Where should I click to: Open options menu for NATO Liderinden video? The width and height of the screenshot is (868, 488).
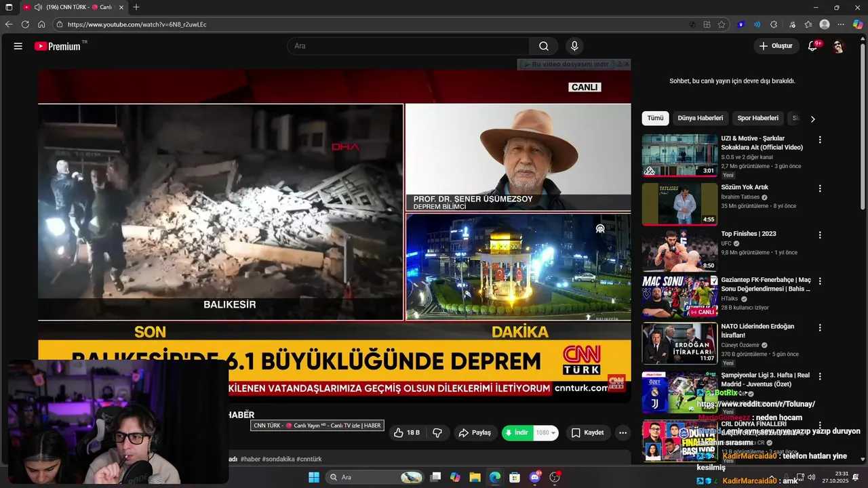click(x=820, y=327)
